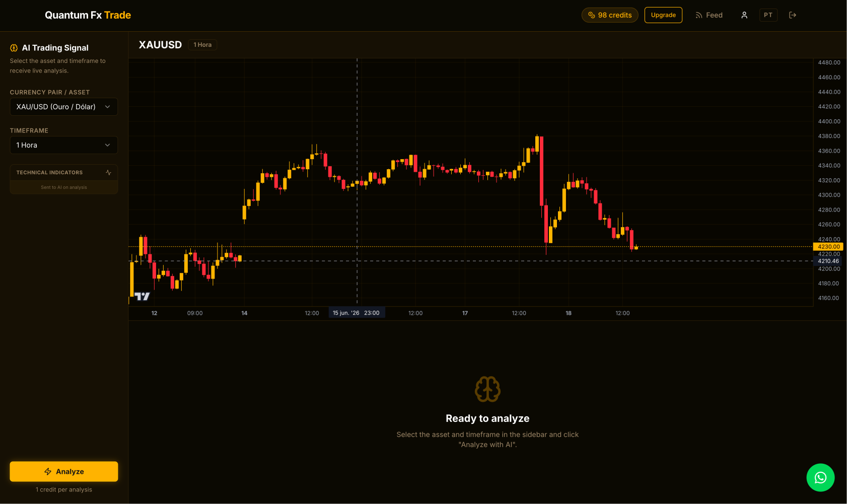847x504 pixels.
Task: Click the 4400.00 price scale value
Action: pyautogui.click(x=829, y=121)
